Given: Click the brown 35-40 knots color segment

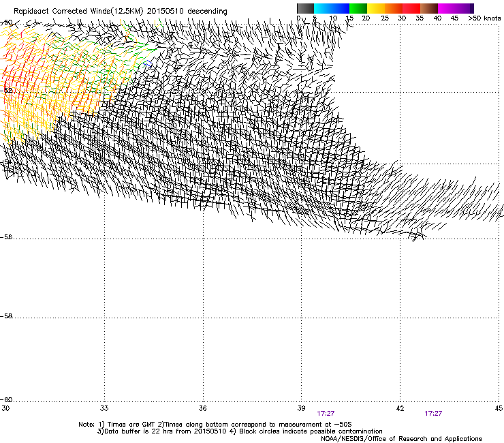Looking at the screenshot, I should tap(429, 8).
